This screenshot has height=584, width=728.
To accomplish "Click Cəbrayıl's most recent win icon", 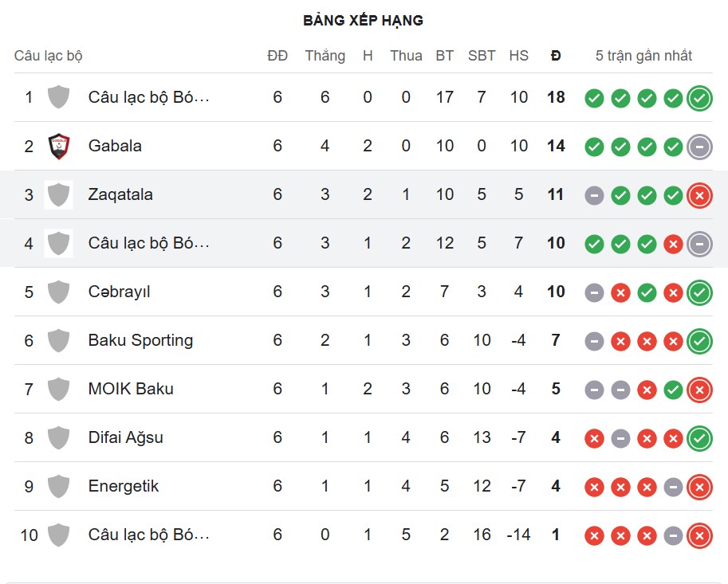I will pos(699,292).
